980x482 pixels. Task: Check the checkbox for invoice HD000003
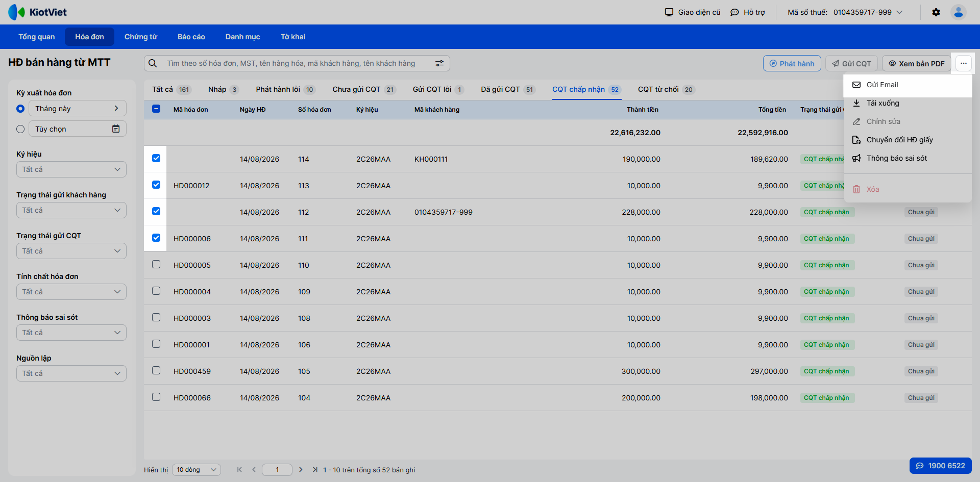[156, 317]
